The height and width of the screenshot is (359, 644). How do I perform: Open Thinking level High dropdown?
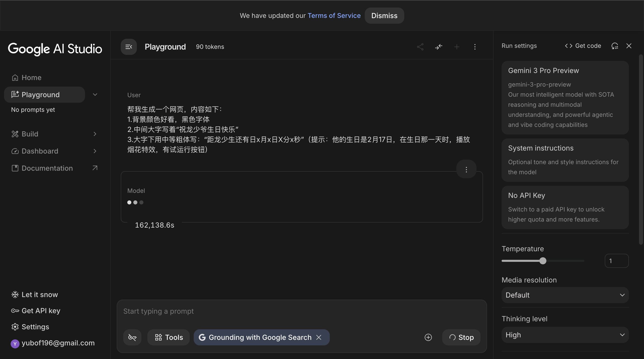(565, 335)
